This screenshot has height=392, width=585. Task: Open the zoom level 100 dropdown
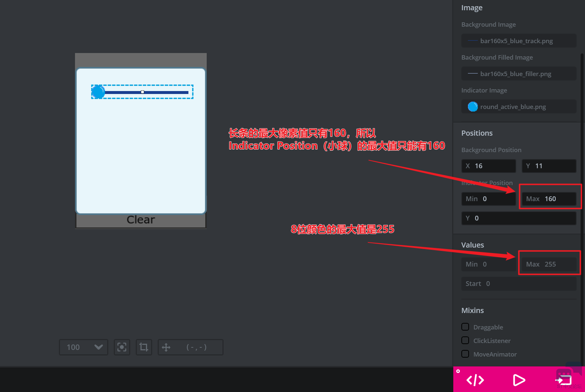83,347
